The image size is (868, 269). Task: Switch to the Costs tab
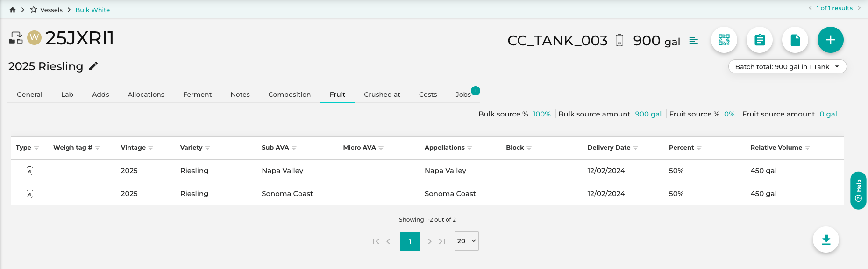point(428,95)
